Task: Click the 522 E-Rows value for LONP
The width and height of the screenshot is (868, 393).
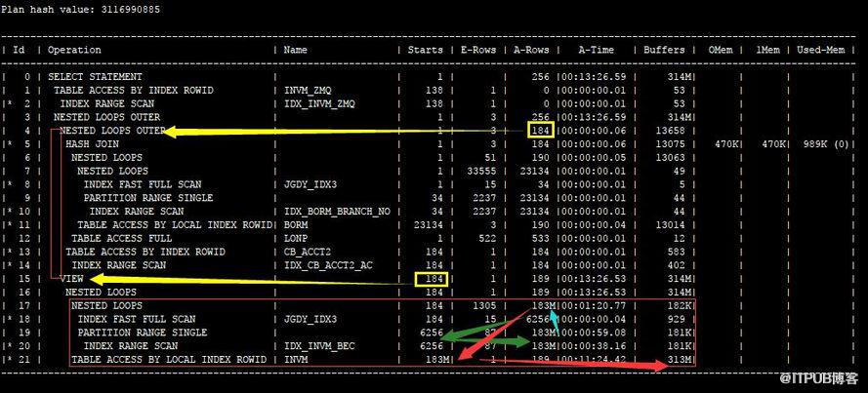Action: (487, 238)
